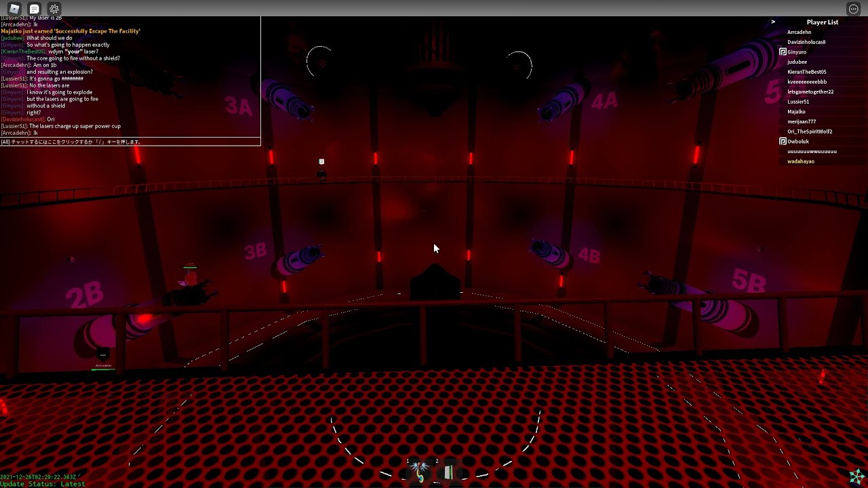868x488 pixels.
Task: Click the 4A laser label
Action: (604, 102)
